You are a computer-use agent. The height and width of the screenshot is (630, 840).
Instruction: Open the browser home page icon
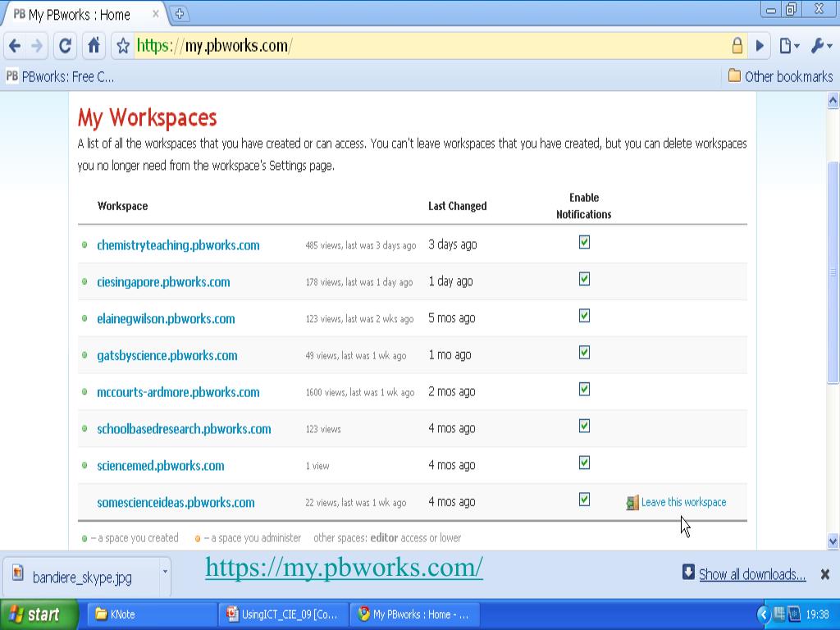point(94,46)
